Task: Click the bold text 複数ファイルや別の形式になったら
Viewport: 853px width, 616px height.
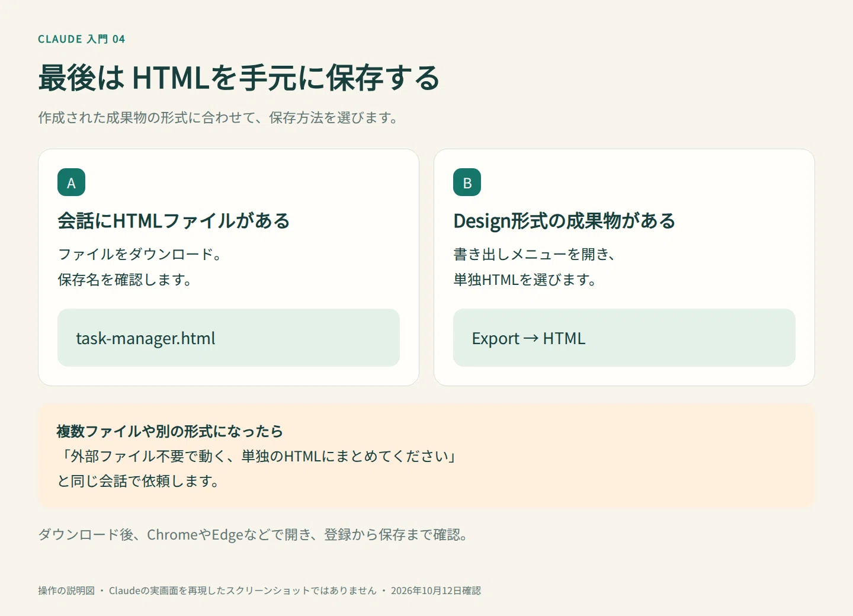Action: [170, 431]
